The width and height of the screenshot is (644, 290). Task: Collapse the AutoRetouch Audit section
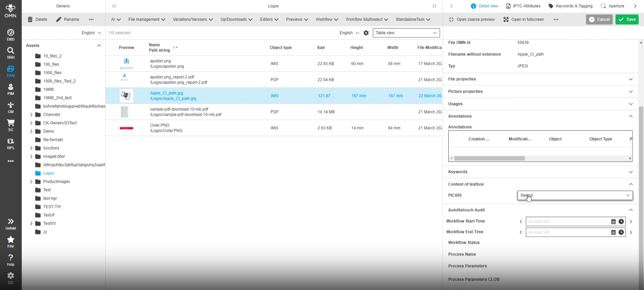(x=630, y=210)
